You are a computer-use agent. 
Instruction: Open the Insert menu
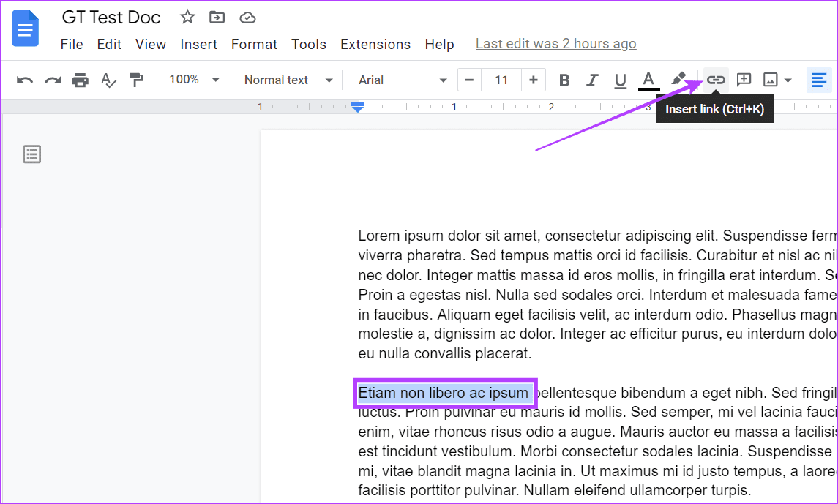(x=198, y=45)
